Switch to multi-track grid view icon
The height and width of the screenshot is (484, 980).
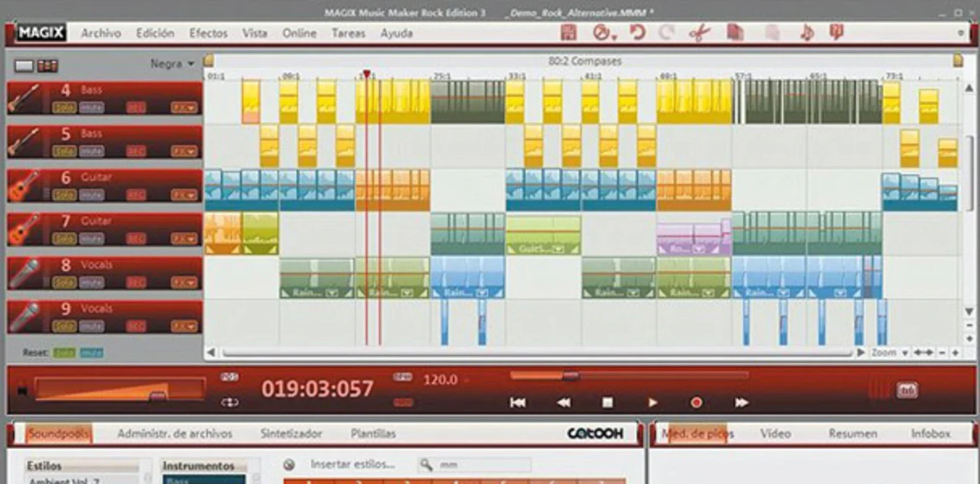click(48, 65)
